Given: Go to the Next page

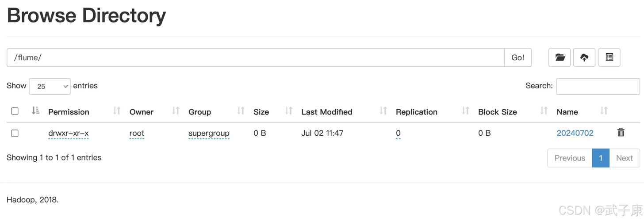Looking at the screenshot, I should [x=624, y=158].
